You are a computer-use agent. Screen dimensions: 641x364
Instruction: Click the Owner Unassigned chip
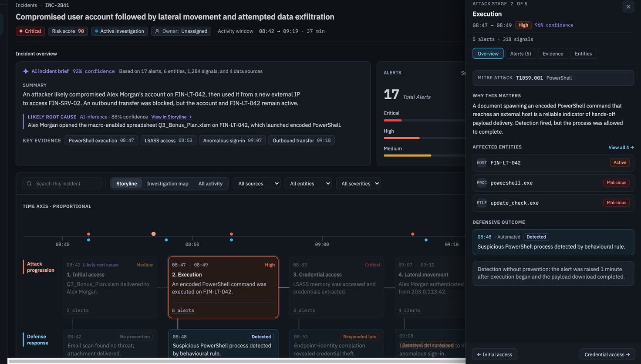(x=181, y=31)
